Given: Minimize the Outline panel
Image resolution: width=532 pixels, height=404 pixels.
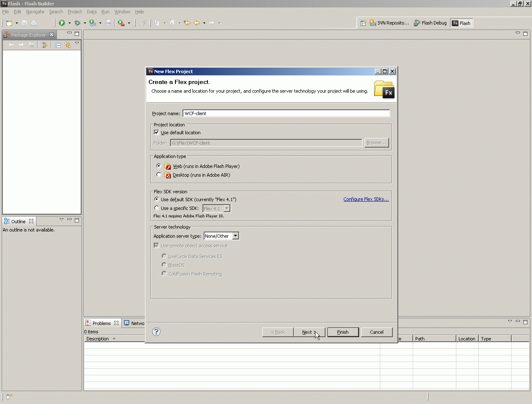Looking at the screenshot, I should [69, 219].
